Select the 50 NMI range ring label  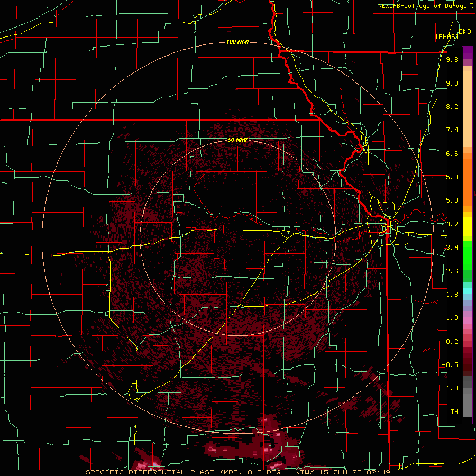tap(237, 140)
